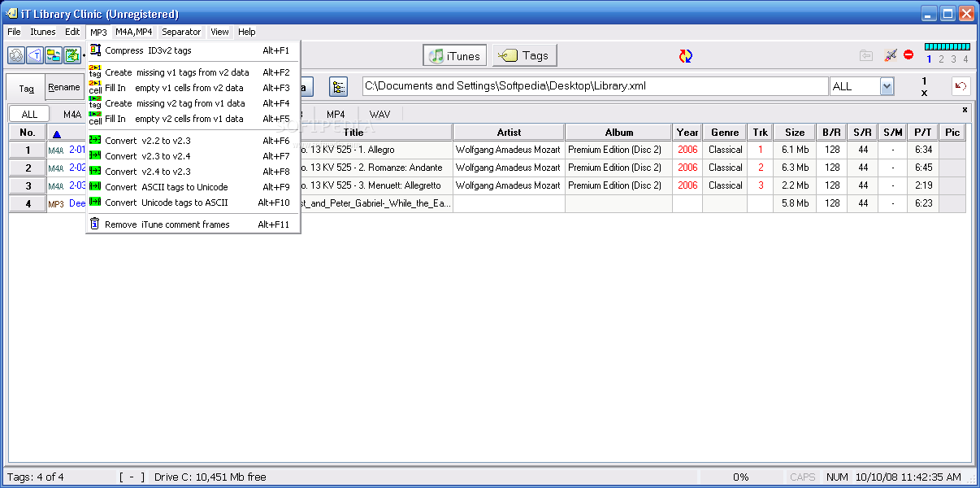Click the Artist column header

(509, 133)
